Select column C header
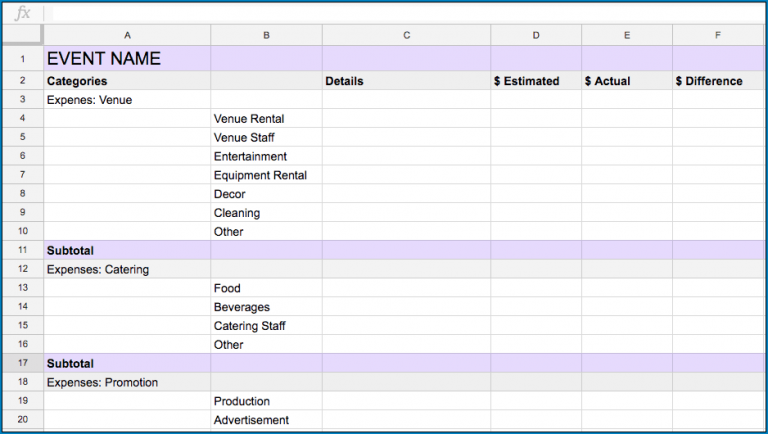768x434 pixels. click(406, 35)
